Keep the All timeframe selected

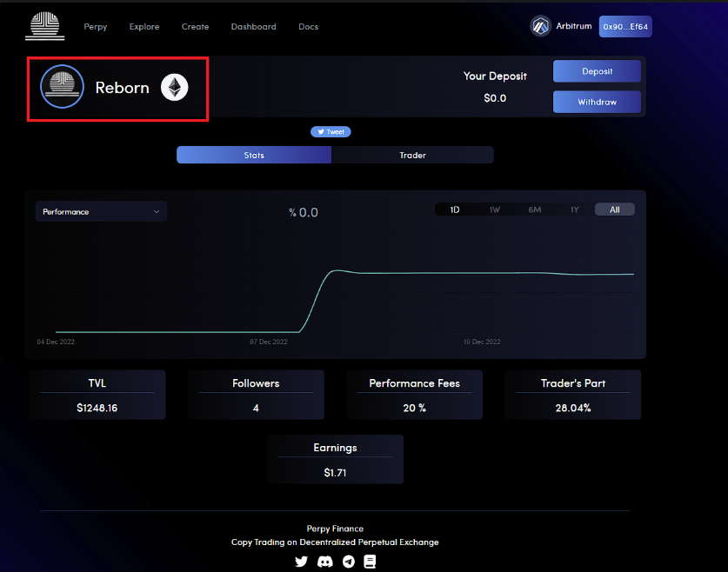(614, 209)
